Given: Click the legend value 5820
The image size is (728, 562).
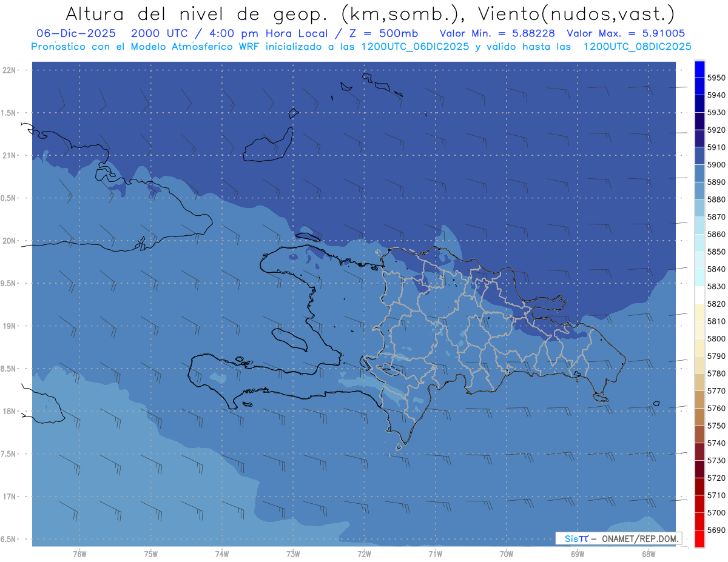Looking at the screenshot, I should click(716, 304).
